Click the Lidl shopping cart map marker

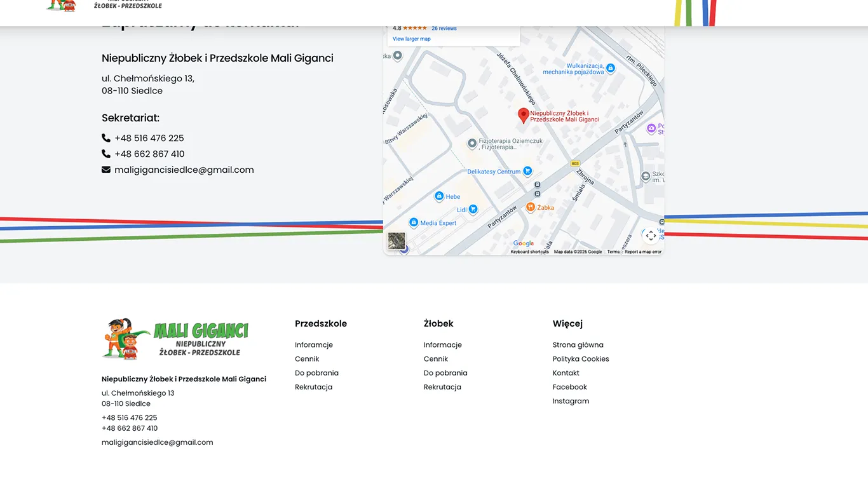pos(473,209)
